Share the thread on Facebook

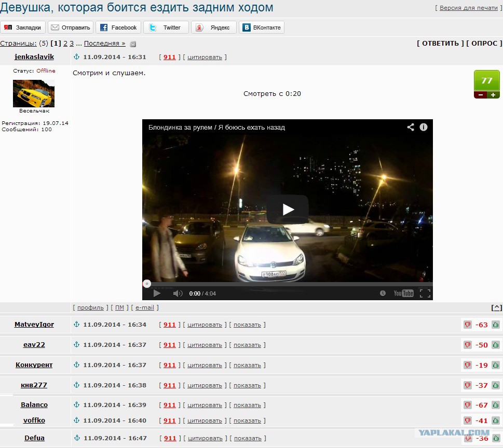(118, 27)
